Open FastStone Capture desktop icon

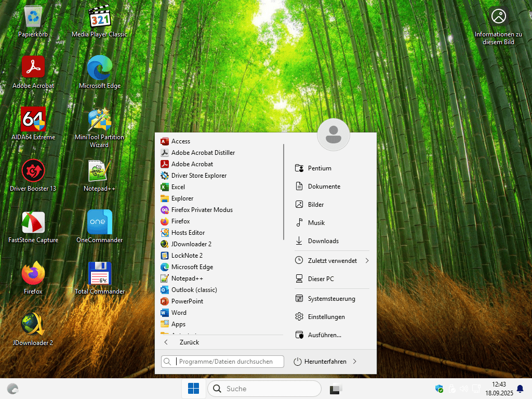pos(33,223)
